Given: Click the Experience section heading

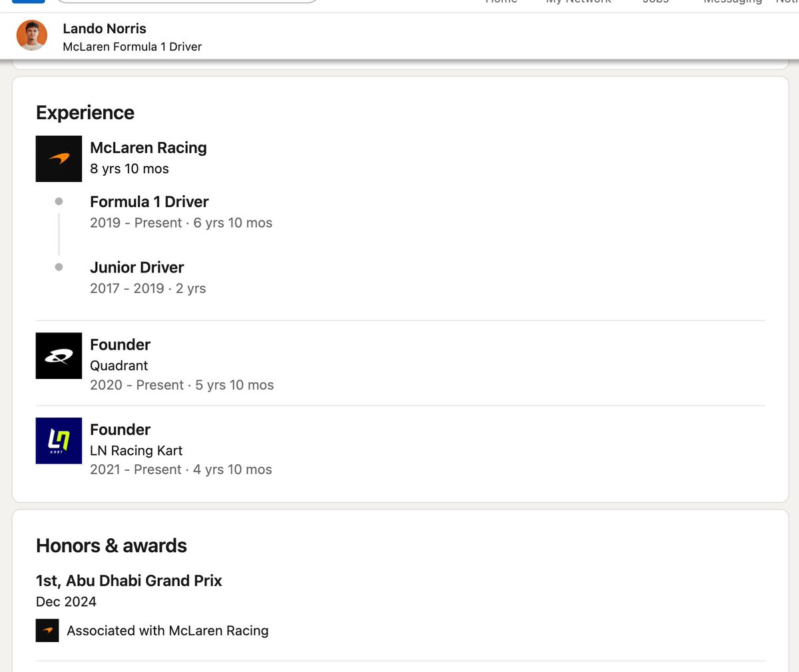Looking at the screenshot, I should tap(85, 113).
